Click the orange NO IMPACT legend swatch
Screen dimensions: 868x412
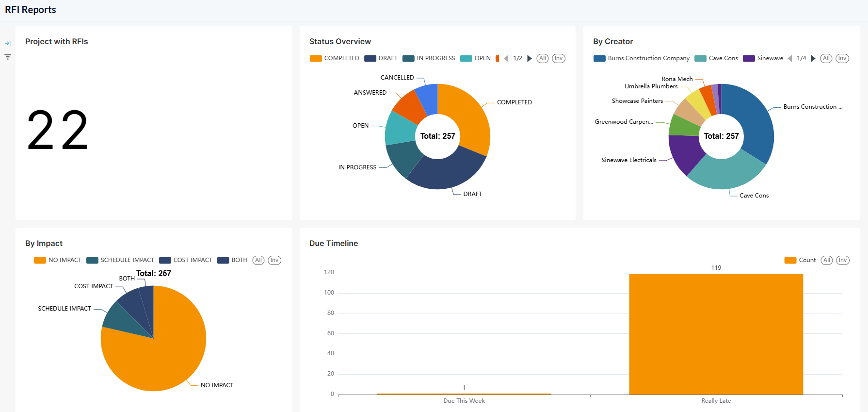tap(40, 260)
